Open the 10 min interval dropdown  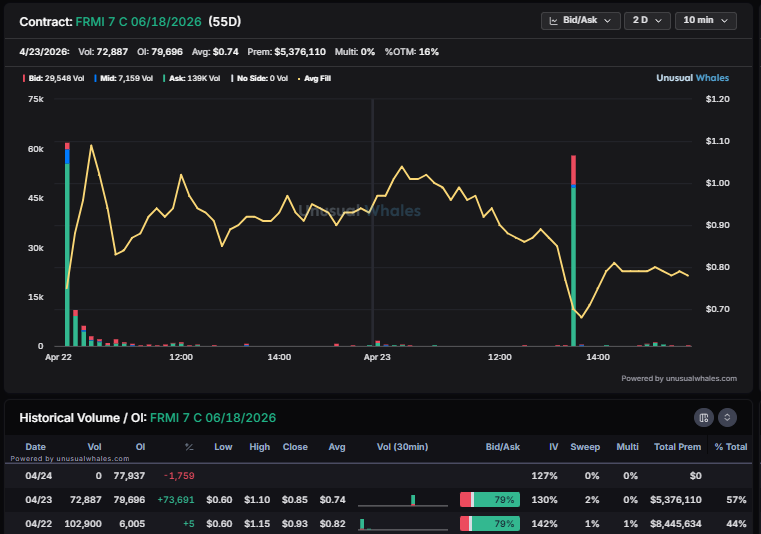[706, 20]
